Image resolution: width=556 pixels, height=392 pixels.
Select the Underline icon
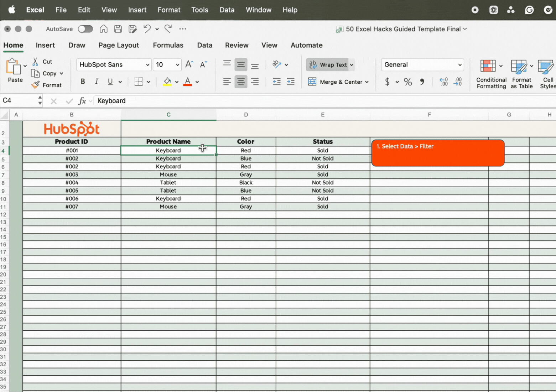point(110,82)
